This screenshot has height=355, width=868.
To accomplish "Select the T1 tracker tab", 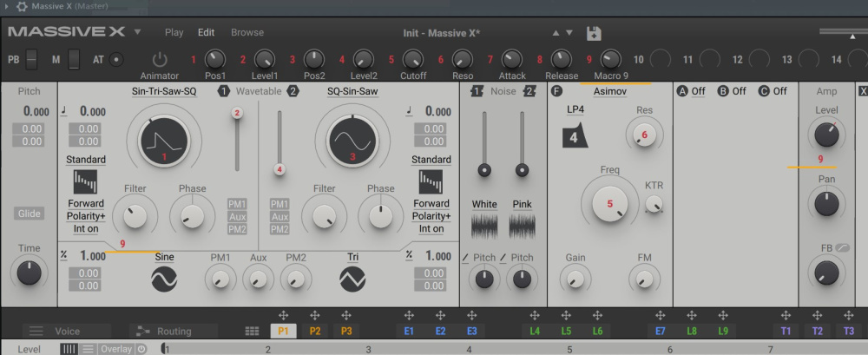I will (786, 332).
